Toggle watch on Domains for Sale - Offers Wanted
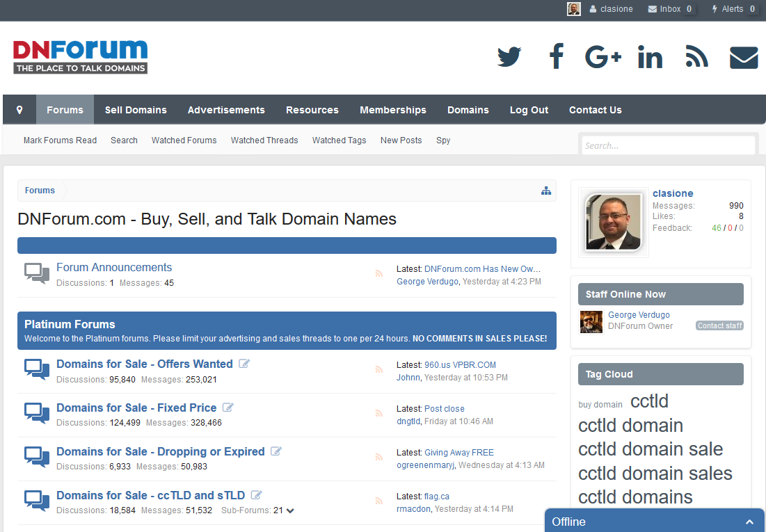Screen dimensions: 766x532 coord(244,364)
